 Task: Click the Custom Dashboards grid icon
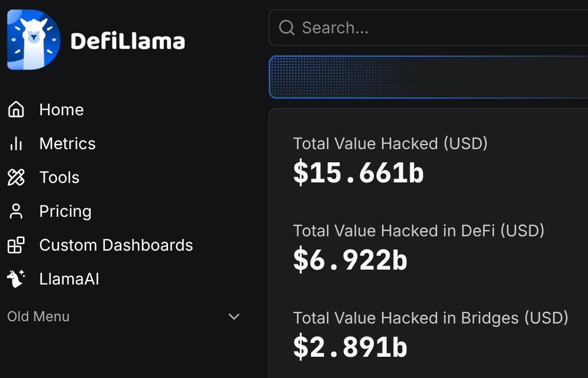click(15, 245)
